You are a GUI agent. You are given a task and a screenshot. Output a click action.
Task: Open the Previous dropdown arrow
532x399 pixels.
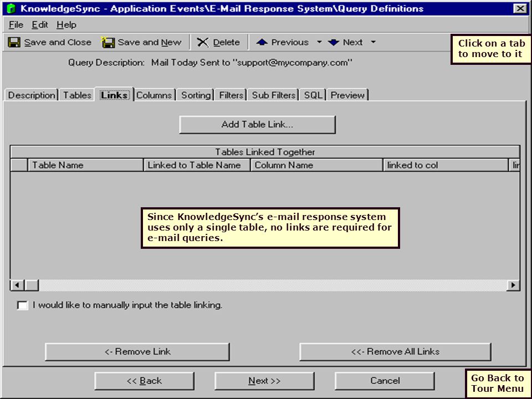click(x=319, y=42)
